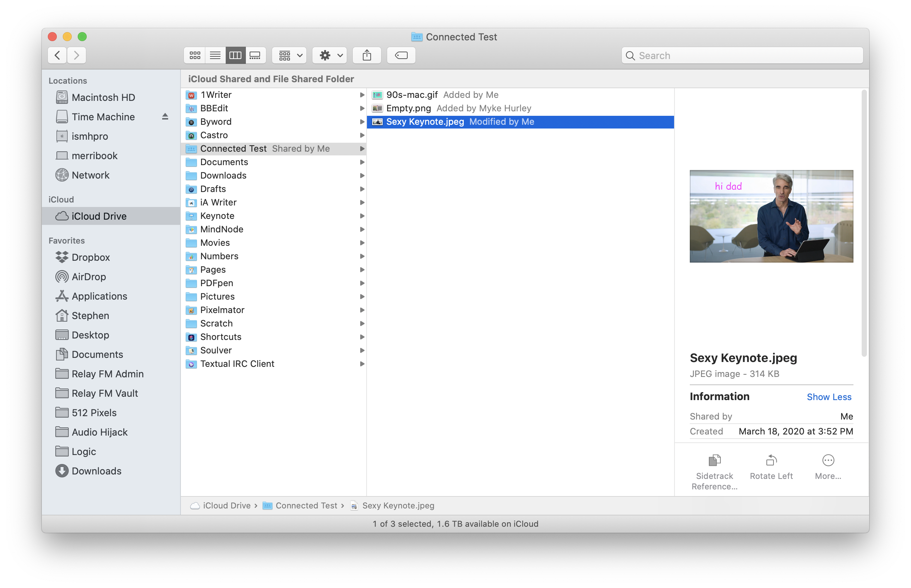Select the list view icon

tap(214, 55)
